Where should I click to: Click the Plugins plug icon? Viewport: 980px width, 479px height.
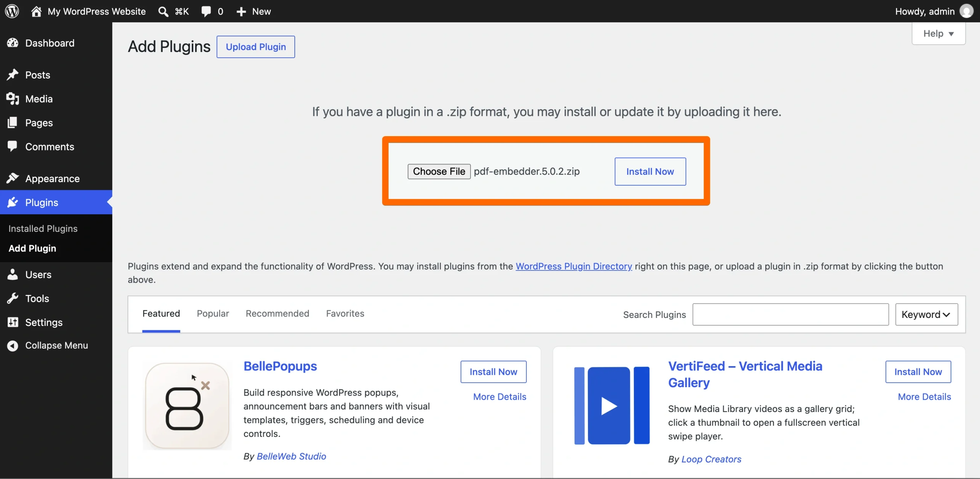13,202
